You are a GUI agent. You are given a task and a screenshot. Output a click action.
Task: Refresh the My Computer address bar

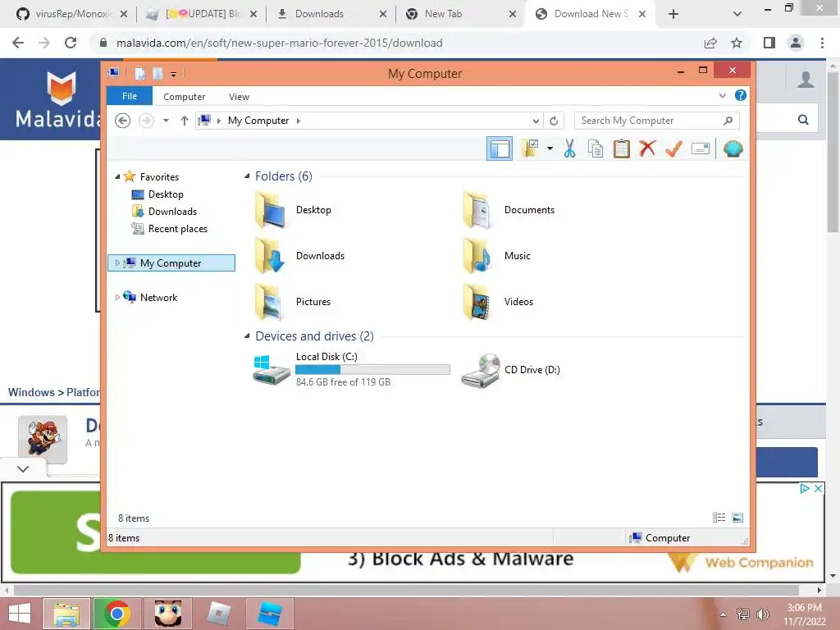[554, 121]
